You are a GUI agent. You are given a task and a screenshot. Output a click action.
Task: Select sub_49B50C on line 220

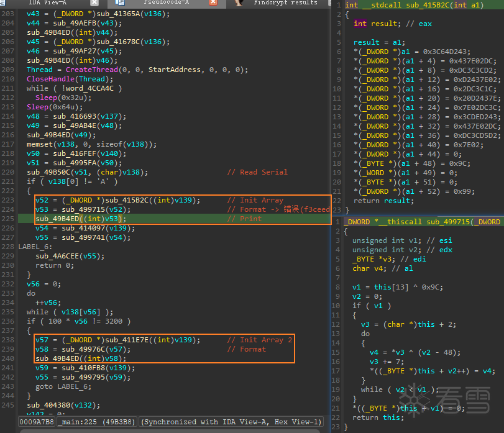[48, 172]
